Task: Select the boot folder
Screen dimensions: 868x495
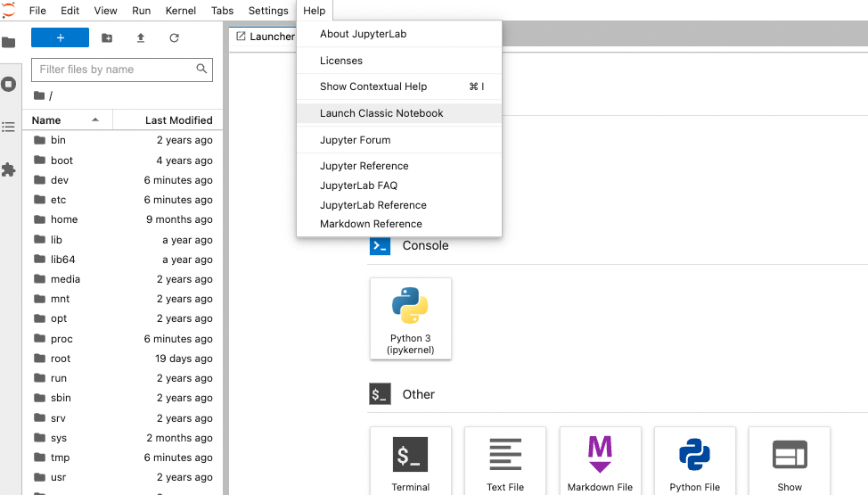Action: 122,161
